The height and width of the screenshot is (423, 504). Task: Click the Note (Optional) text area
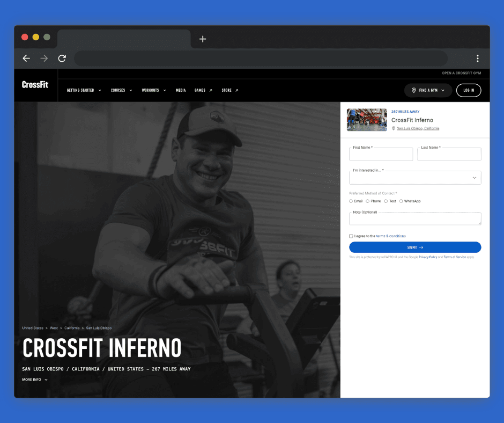click(415, 218)
